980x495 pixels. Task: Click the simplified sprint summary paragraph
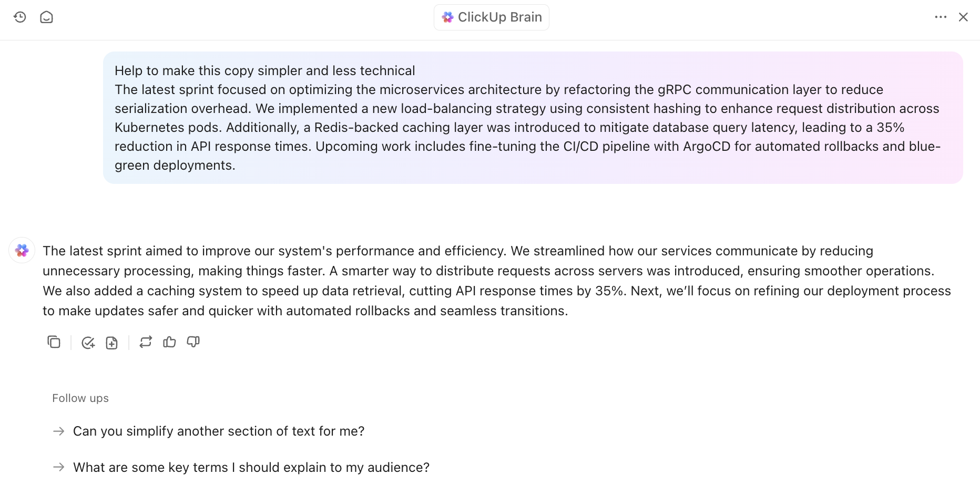[497, 281]
